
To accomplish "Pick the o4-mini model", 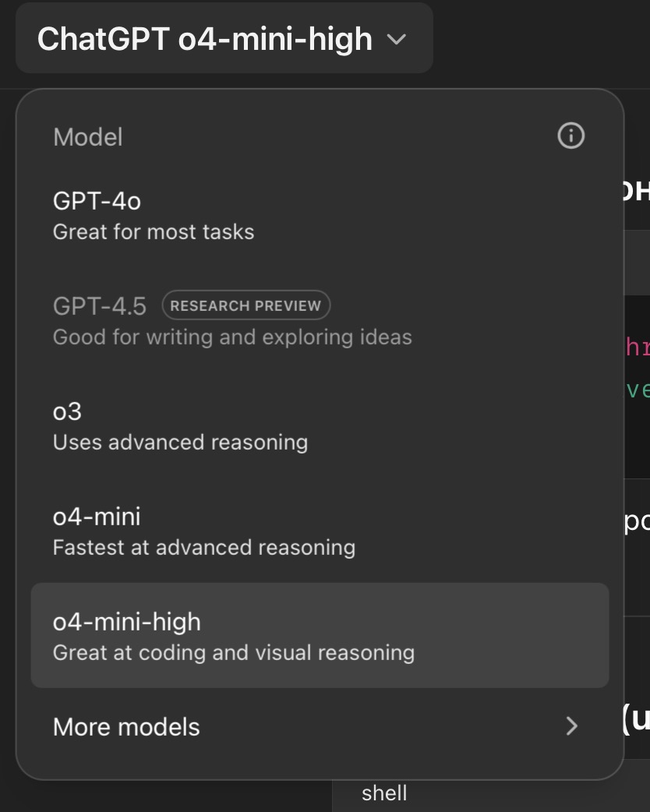I will (x=320, y=531).
